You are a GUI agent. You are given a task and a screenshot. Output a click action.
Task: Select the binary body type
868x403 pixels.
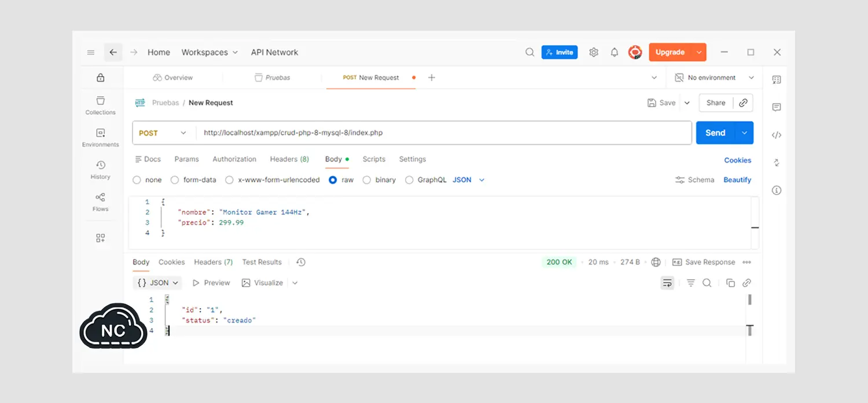click(x=366, y=180)
